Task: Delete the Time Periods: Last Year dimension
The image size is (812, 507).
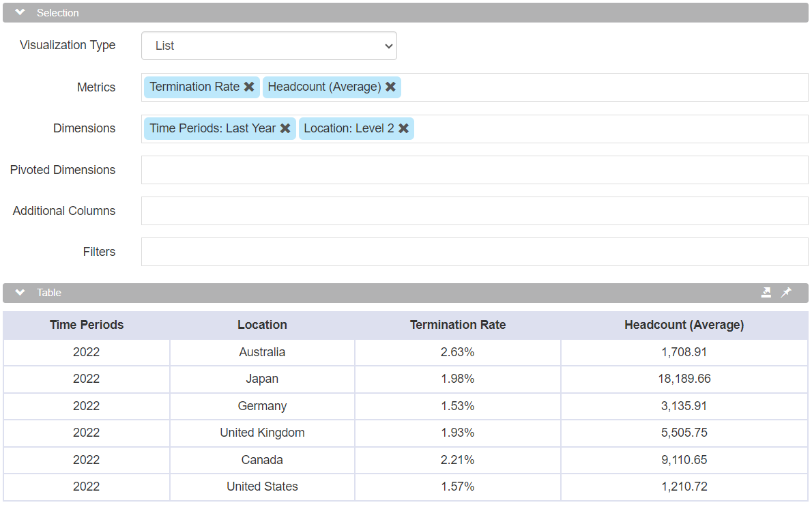Action: (x=285, y=128)
